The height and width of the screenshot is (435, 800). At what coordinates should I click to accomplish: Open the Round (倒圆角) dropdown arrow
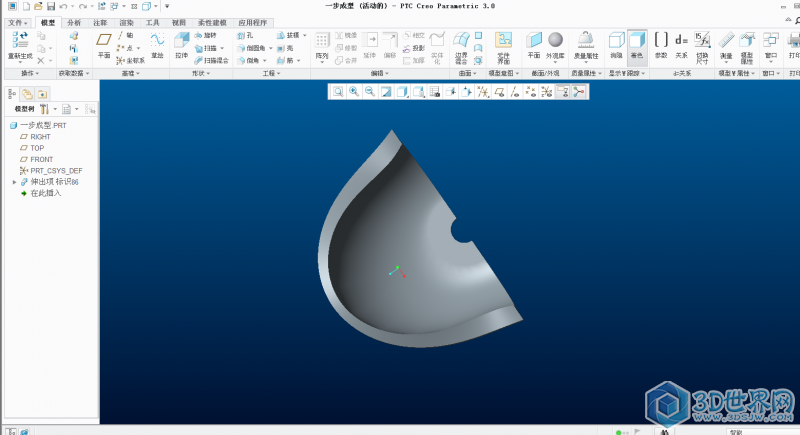tap(271, 48)
